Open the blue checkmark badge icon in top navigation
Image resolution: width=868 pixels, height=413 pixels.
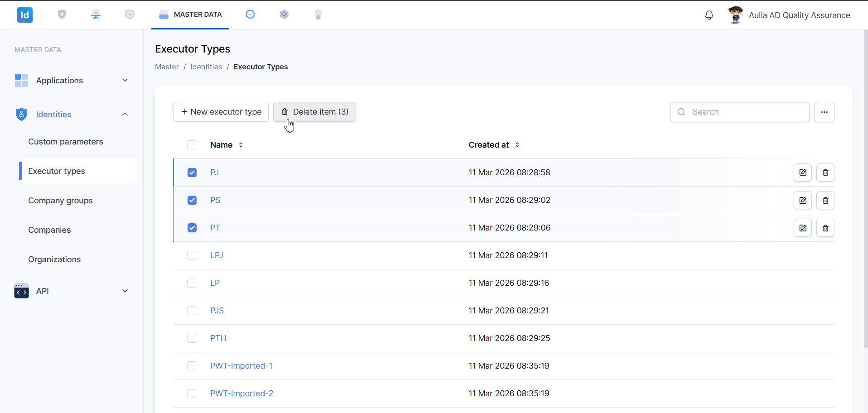coord(250,14)
